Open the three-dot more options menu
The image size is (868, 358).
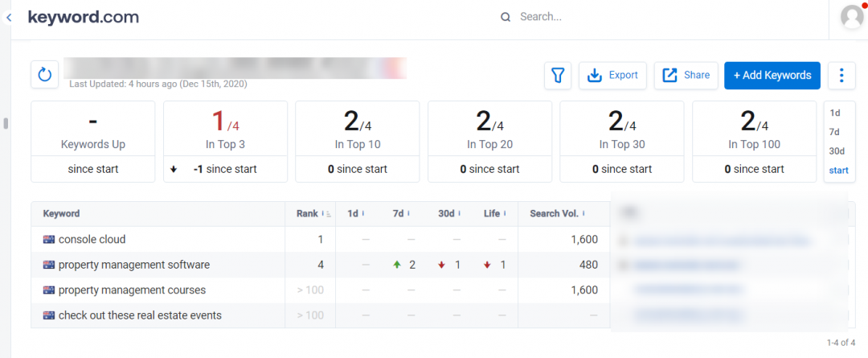coord(841,75)
